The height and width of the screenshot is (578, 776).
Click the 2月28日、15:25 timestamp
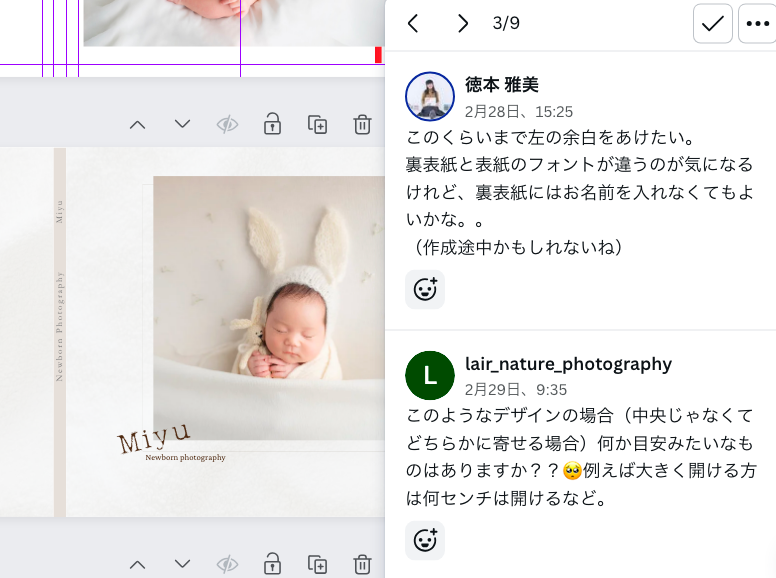[518, 112]
